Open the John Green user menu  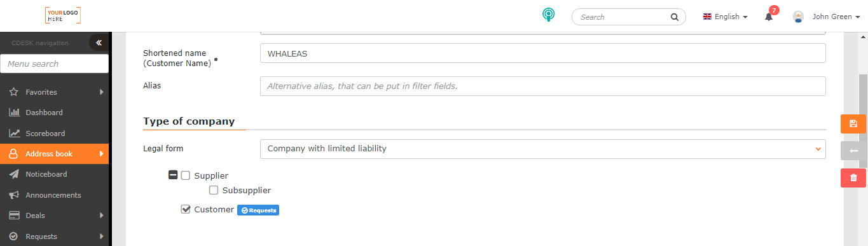tap(826, 17)
